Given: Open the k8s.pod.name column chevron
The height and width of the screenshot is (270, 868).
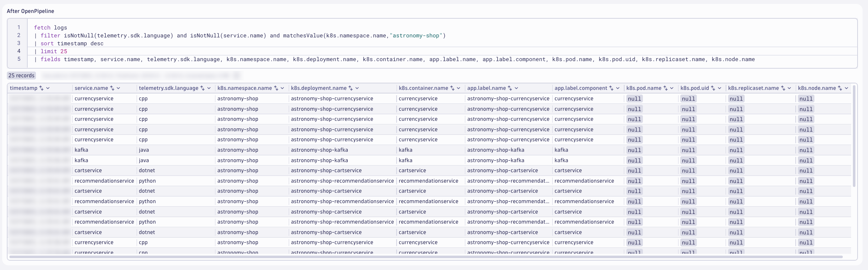Looking at the screenshot, I should click(672, 88).
